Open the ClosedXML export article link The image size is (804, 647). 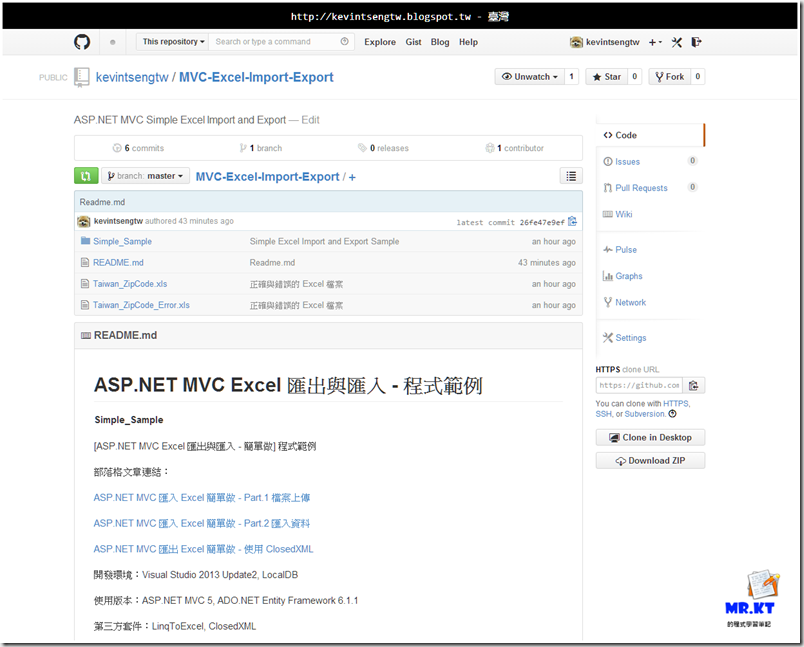[203, 549]
